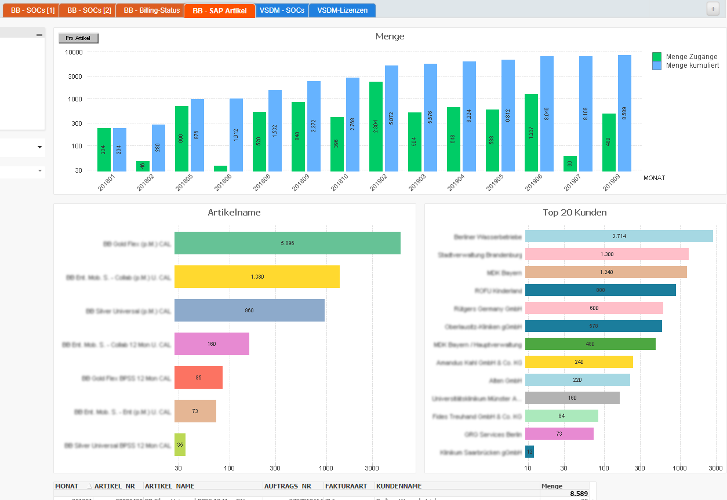
Task: Click the AUFTRAGS_NR column header
Action: tap(287, 486)
